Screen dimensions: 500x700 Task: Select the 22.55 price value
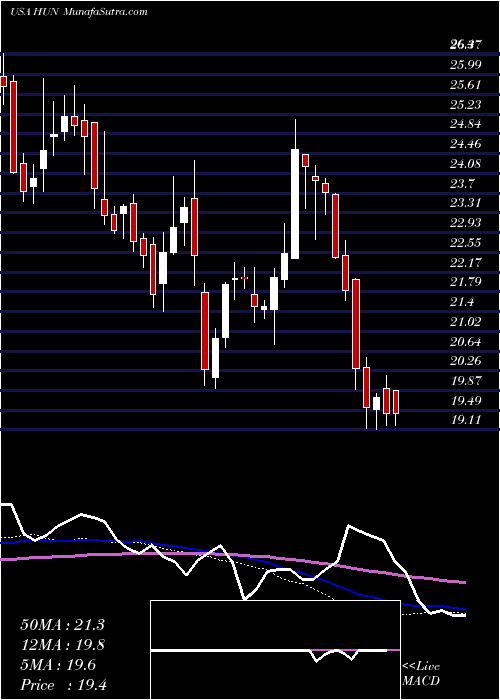click(466, 242)
